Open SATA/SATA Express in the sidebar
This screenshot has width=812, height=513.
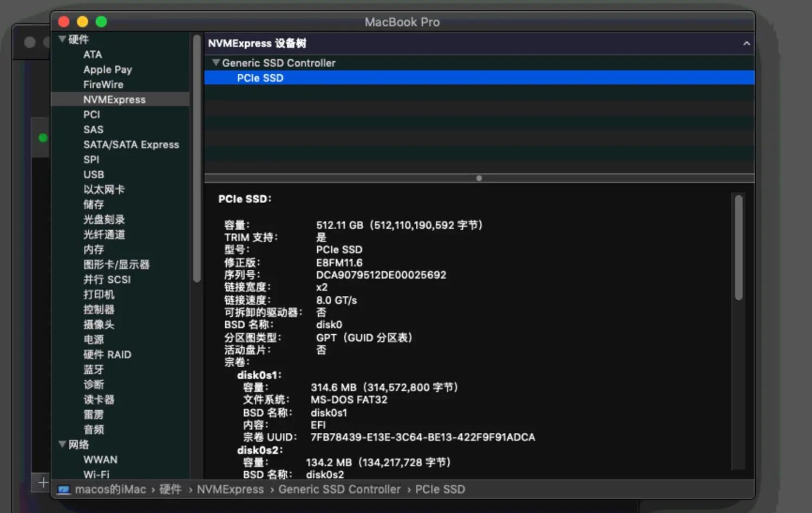[131, 145]
